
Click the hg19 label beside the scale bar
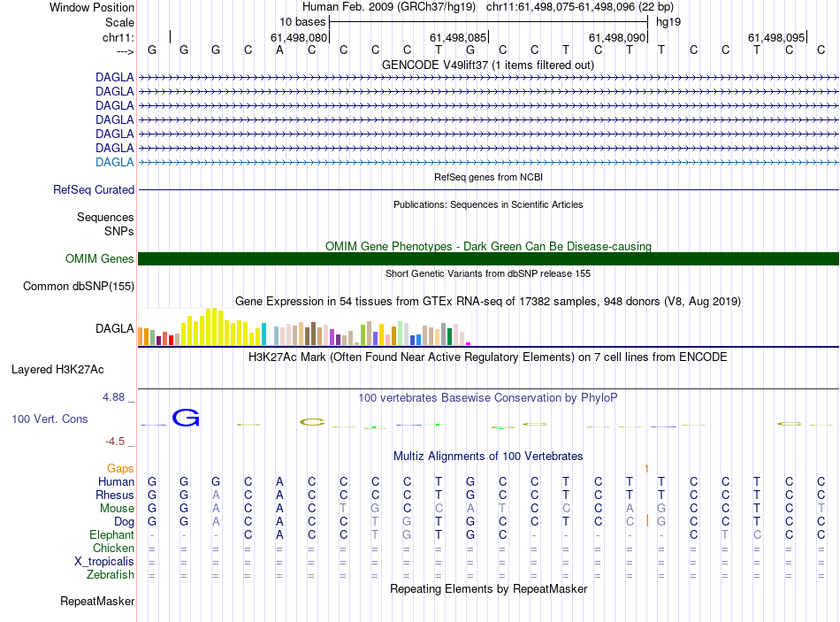668,22
